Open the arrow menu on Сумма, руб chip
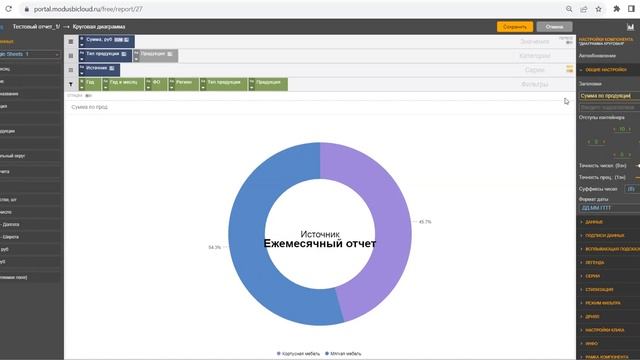640x360 pixels. 82,45
